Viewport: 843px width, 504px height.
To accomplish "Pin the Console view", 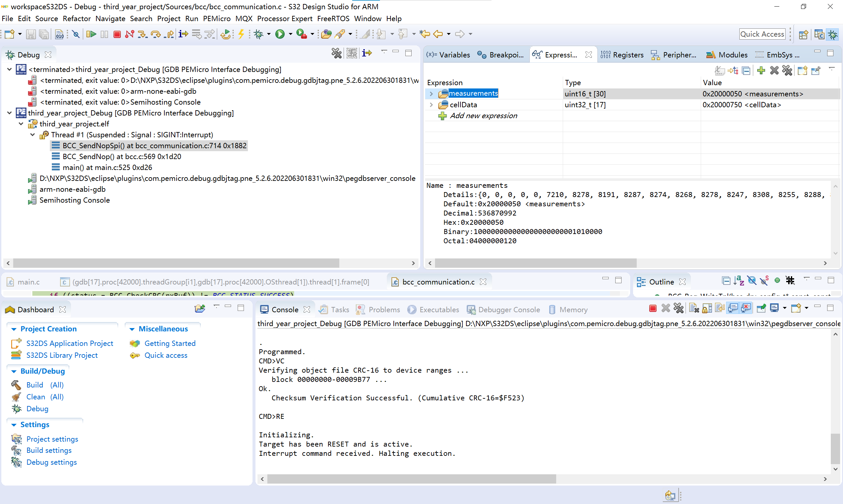I will point(761,308).
